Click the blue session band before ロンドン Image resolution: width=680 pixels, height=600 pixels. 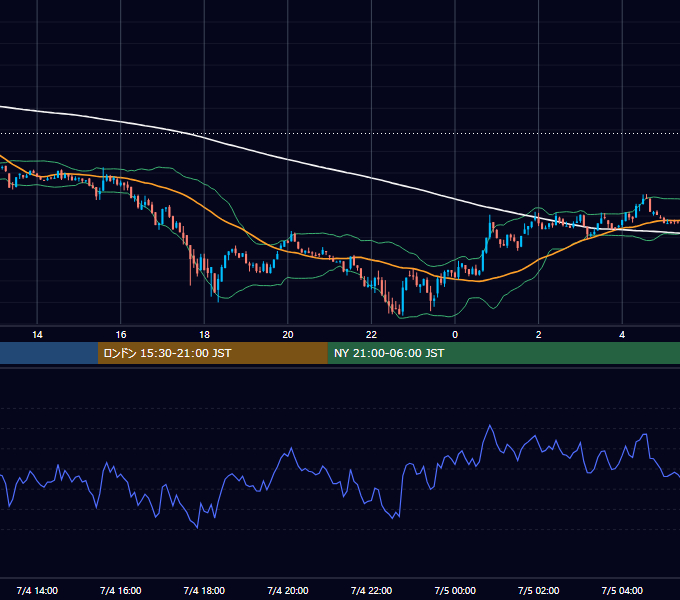pyautogui.click(x=49, y=353)
